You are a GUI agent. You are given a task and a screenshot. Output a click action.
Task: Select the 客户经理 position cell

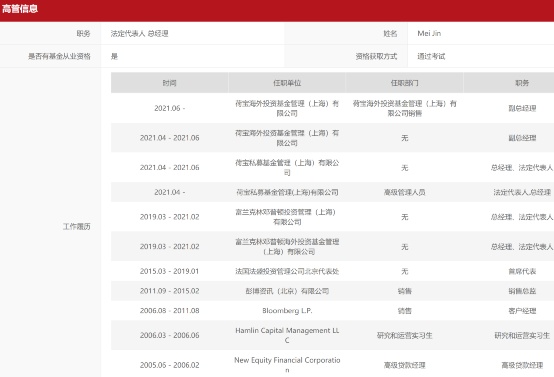point(522,311)
